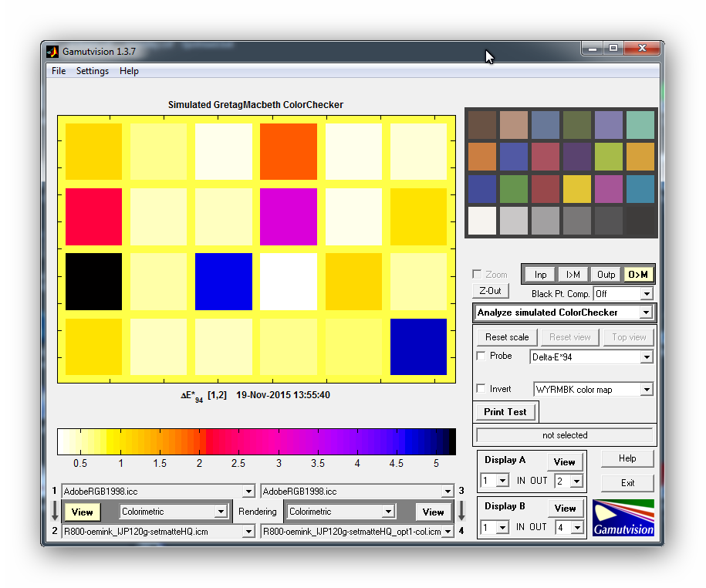706x588 pixels.
Task: Click the Z-Out button
Action: (490, 291)
